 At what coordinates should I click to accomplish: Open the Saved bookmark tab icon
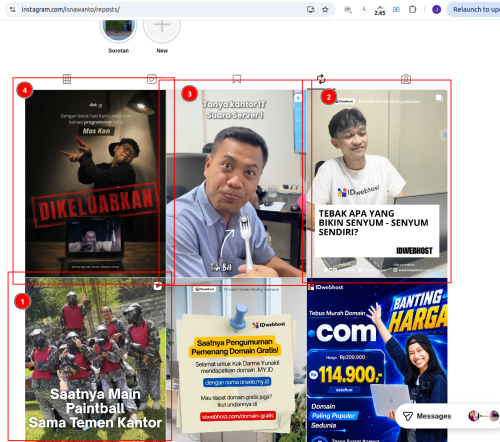pyautogui.click(x=237, y=79)
